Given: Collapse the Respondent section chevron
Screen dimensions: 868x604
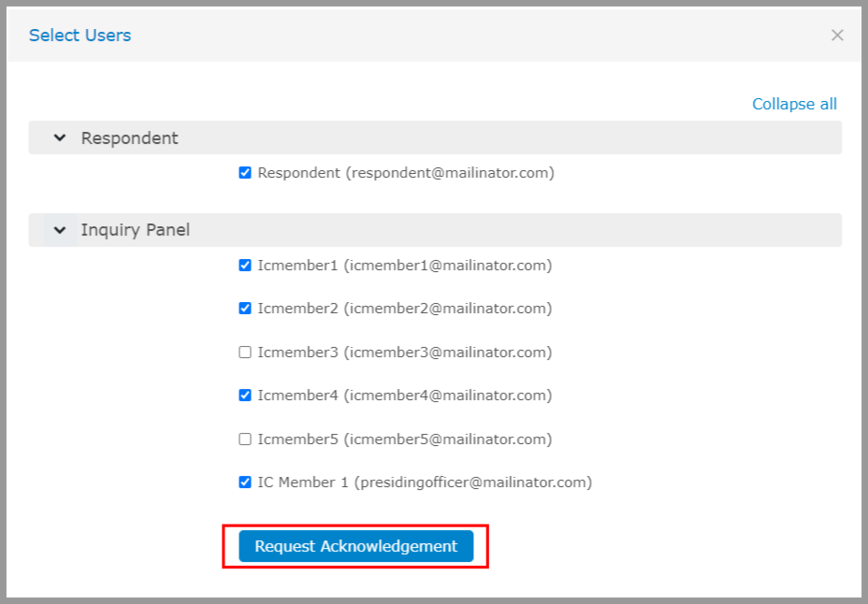Looking at the screenshot, I should point(60,137).
